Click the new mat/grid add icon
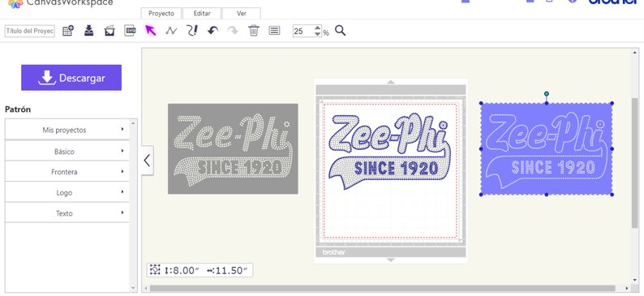The width and height of the screenshot is (644, 296). click(68, 31)
